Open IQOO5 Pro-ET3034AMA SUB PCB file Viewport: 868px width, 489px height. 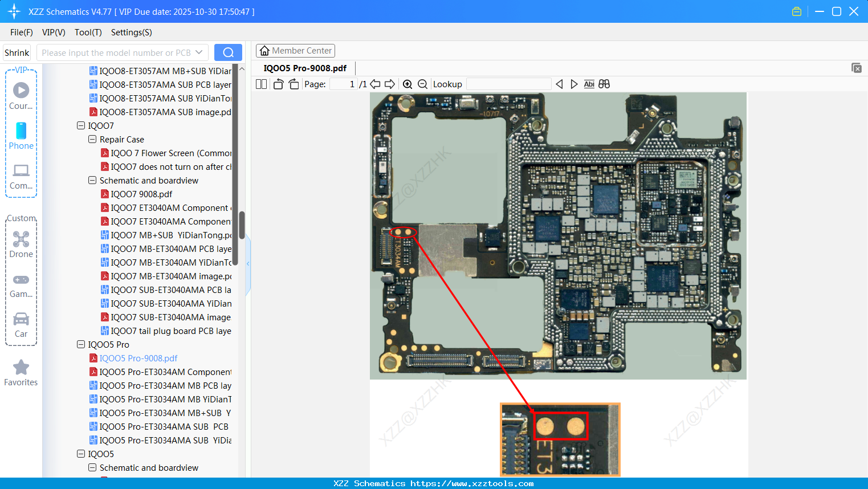click(x=159, y=426)
